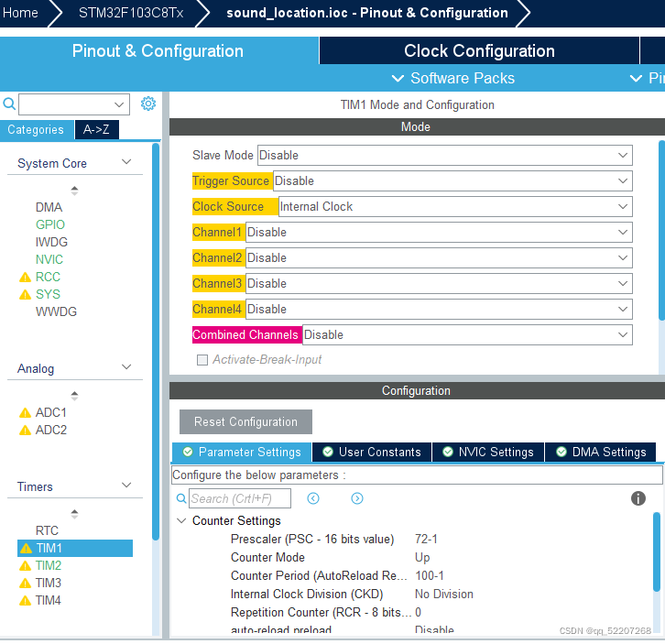Image resolution: width=665 pixels, height=644 pixels.
Task: Click the Reset Configuration button
Action: [x=245, y=421]
